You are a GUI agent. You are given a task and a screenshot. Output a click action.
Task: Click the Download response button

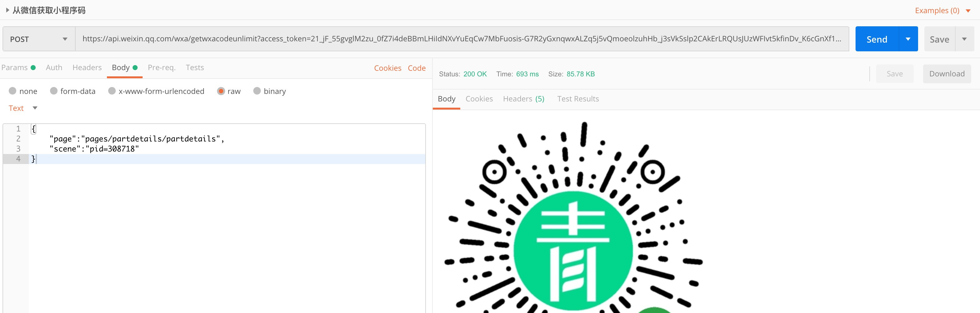pyautogui.click(x=947, y=74)
